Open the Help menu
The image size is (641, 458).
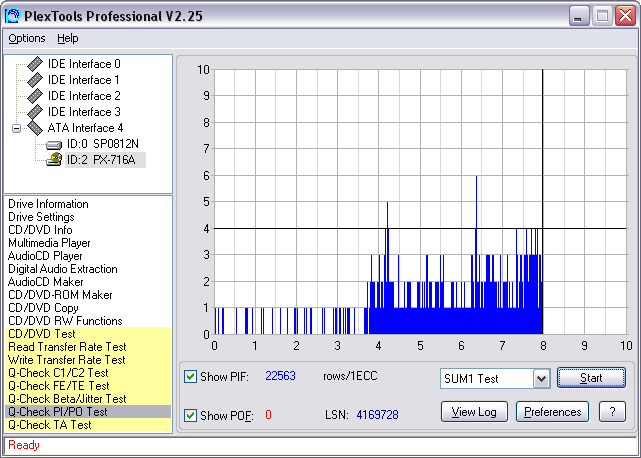pos(68,38)
